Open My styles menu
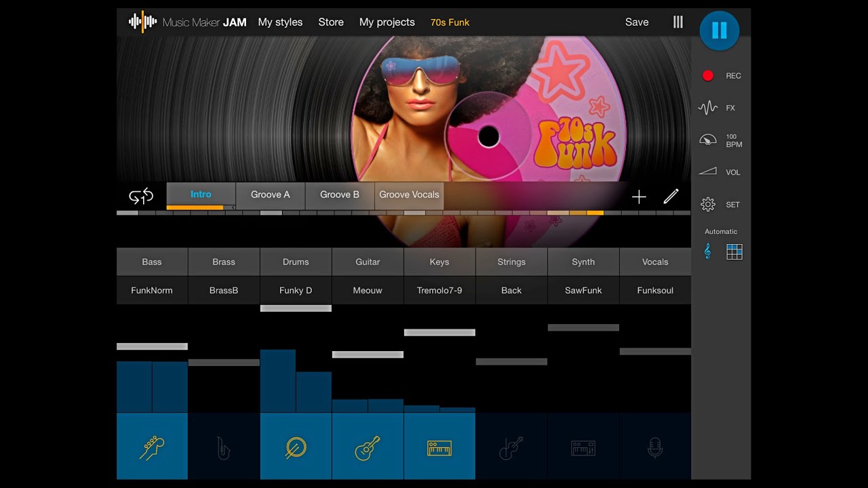 point(280,22)
